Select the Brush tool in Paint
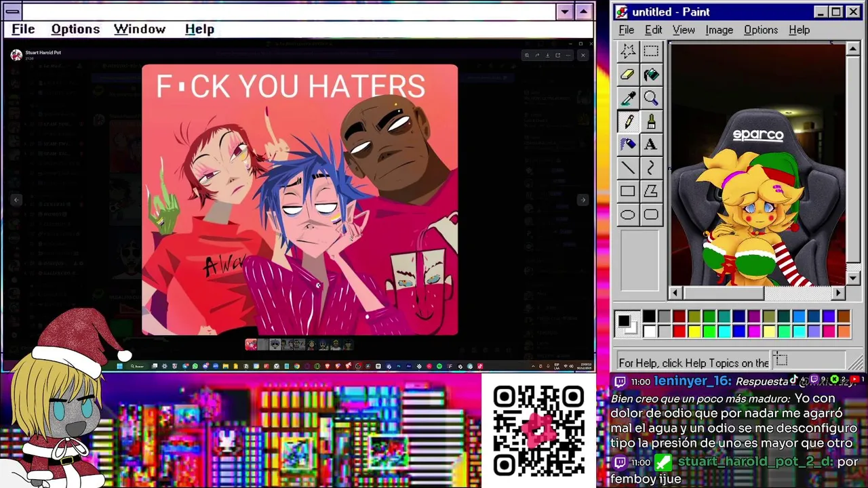Viewport: 868px width, 488px height. click(x=651, y=121)
